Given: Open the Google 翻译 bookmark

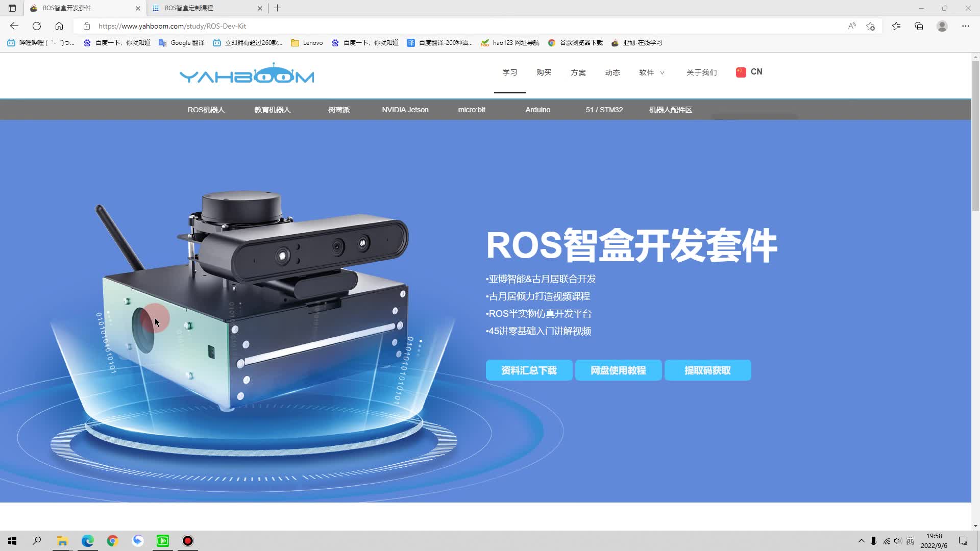Looking at the screenshot, I should point(182,43).
